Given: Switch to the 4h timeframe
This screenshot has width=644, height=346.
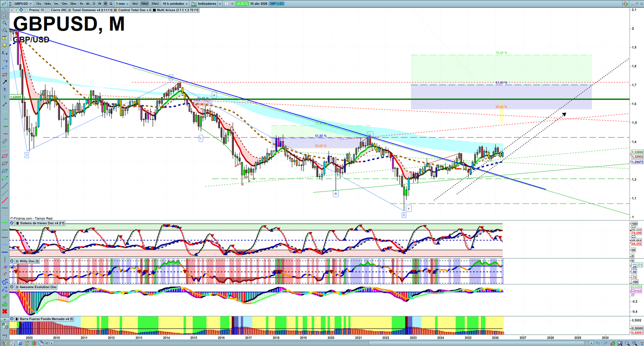Looking at the screenshot, I should click(88, 4).
